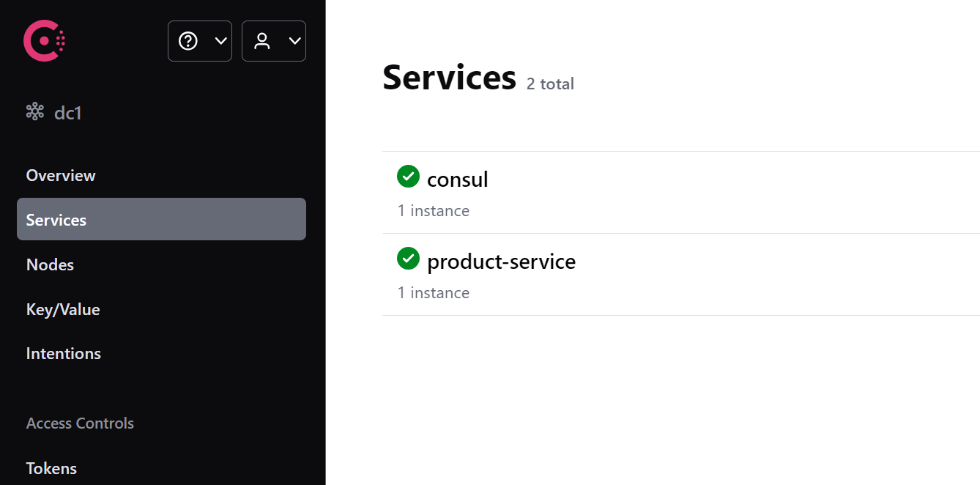
Task: Open Intentions in the sidebar
Action: [x=64, y=353]
